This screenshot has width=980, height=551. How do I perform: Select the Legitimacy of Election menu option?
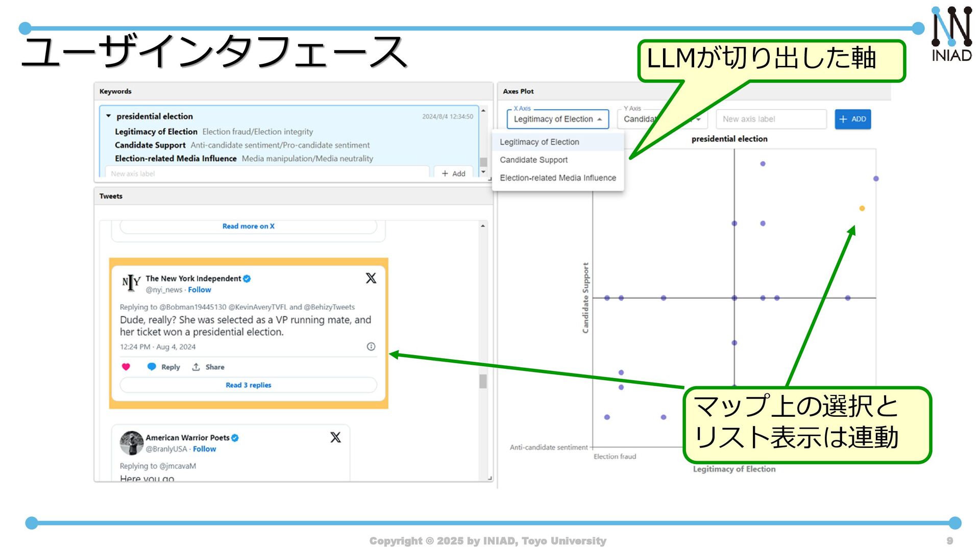(x=539, y=142)
